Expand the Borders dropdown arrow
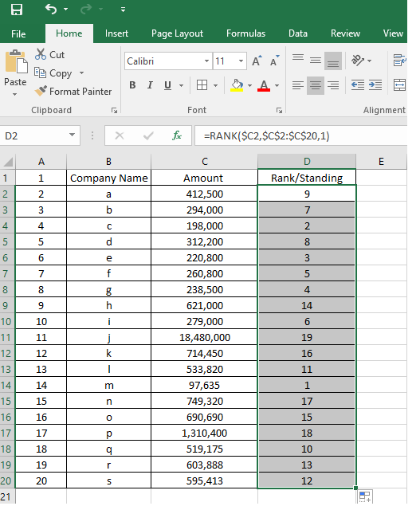420x506 pixels. [x=216, y=85]
